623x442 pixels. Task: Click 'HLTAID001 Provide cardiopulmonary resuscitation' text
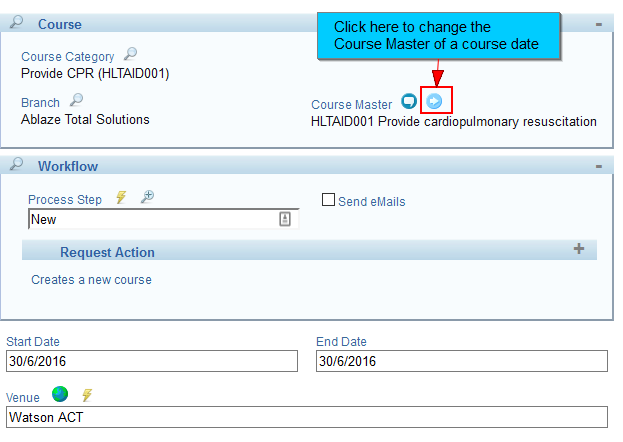pos(454,122)
